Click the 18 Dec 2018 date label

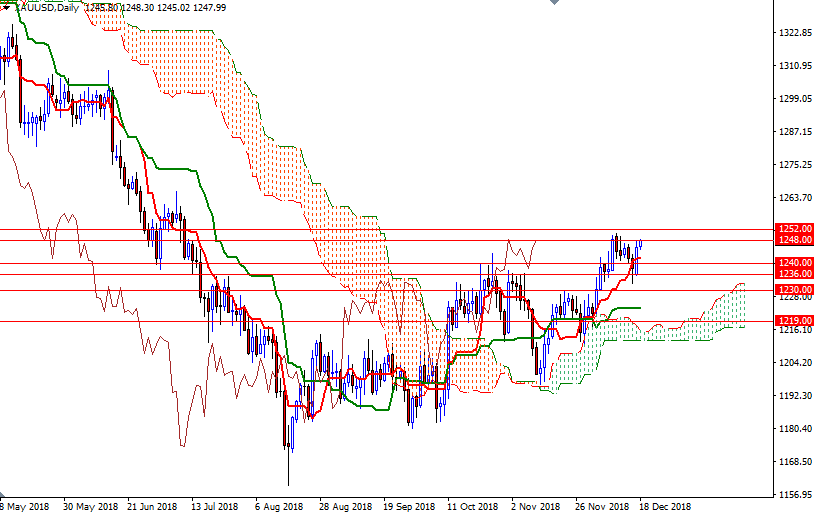click(x=666, y=506)
